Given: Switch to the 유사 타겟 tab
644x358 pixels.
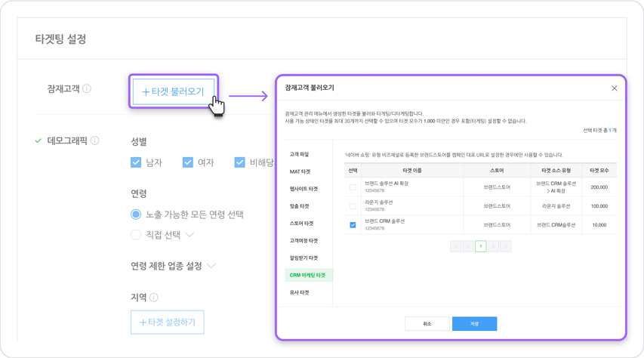Looking at the screenshot, I should click(x=300, y=292).
